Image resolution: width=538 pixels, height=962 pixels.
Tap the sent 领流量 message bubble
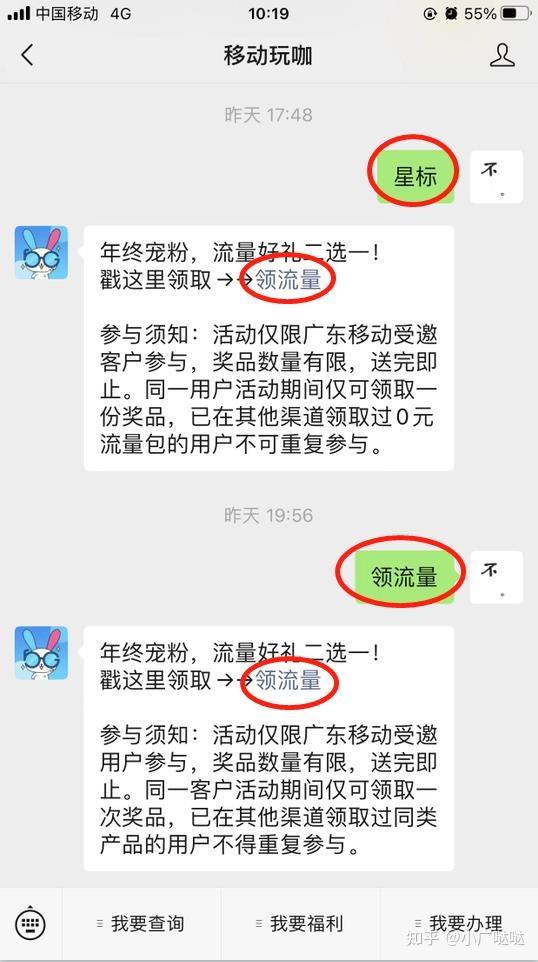tap(404, 577)
